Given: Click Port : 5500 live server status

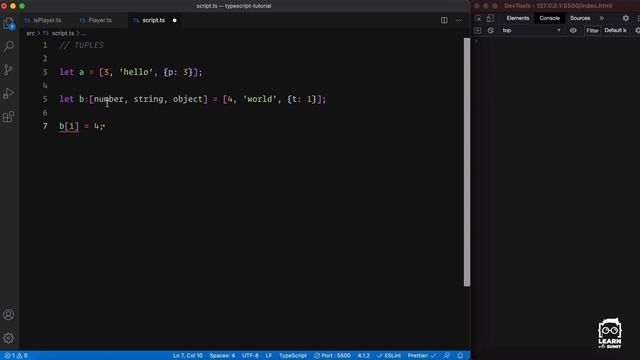Looking at the screenshot, I should point(332,356).
